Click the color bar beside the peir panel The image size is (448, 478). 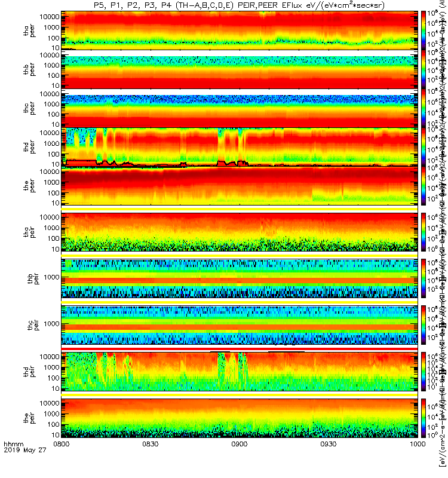(424, 418)
